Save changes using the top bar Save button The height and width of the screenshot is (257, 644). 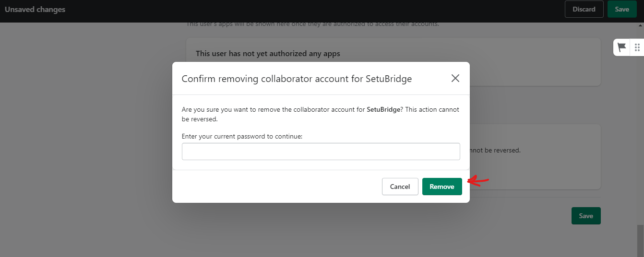[x=622, y=9]
